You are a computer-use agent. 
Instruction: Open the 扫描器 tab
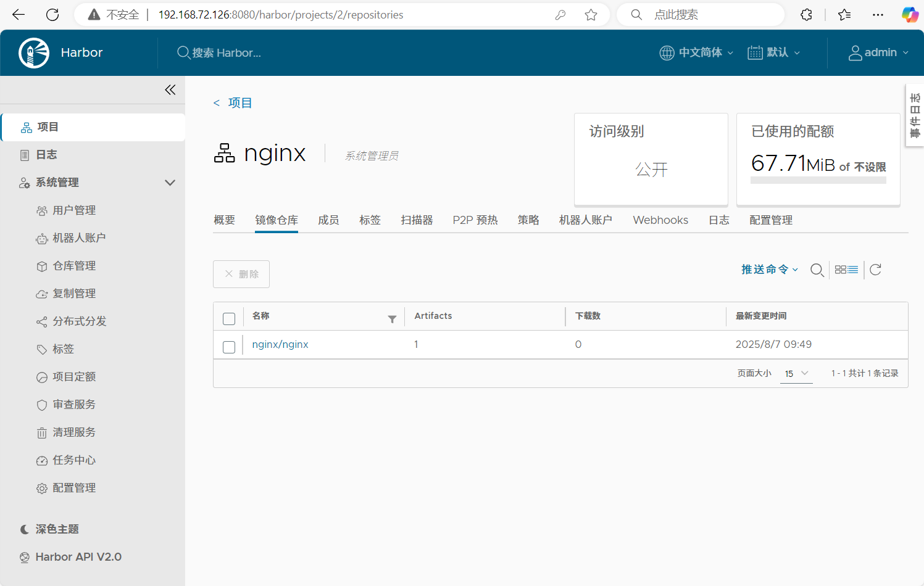click(x=417, y=220)
